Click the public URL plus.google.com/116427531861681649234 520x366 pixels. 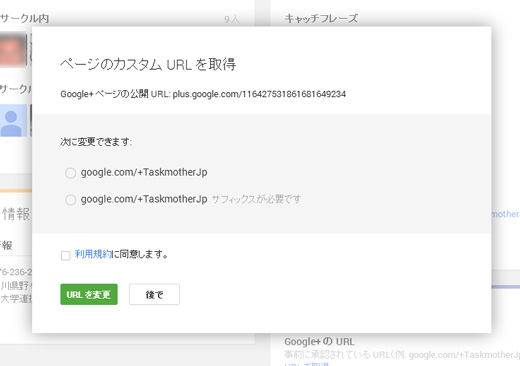coord(259,94)
